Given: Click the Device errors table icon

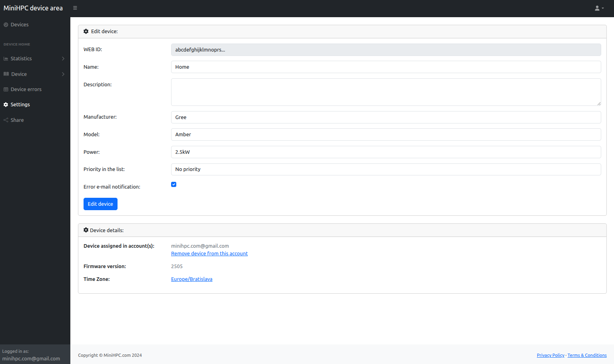Looking at the screenshot, I should [6, 90].
